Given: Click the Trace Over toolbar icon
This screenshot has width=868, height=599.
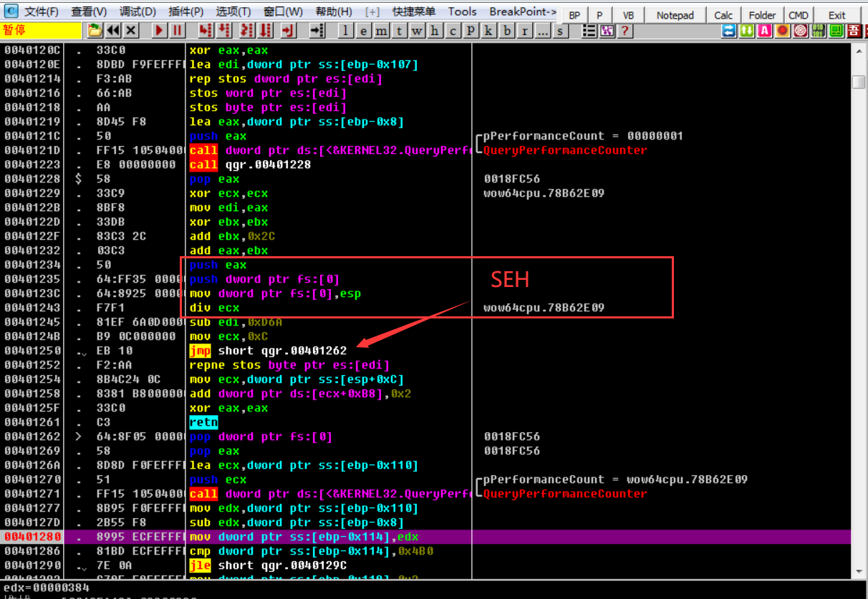Looking at the screenshot, I should [x=266, y=30].
